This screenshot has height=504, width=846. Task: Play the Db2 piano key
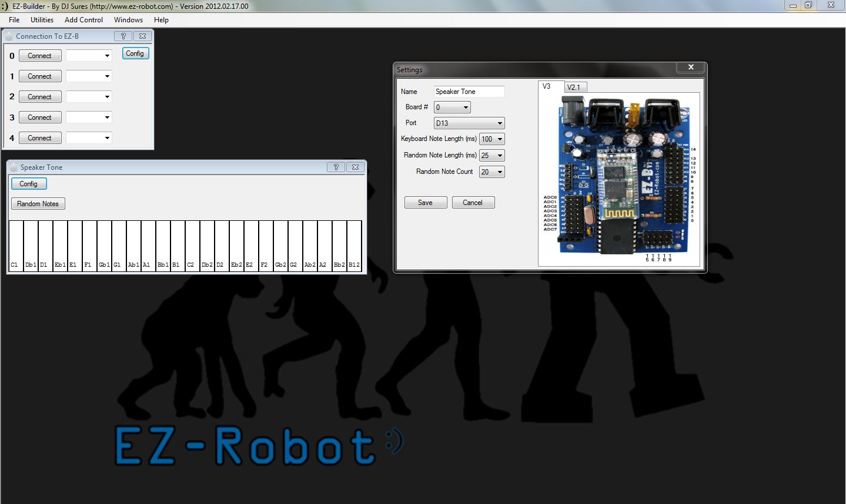(x=207, y=246)
